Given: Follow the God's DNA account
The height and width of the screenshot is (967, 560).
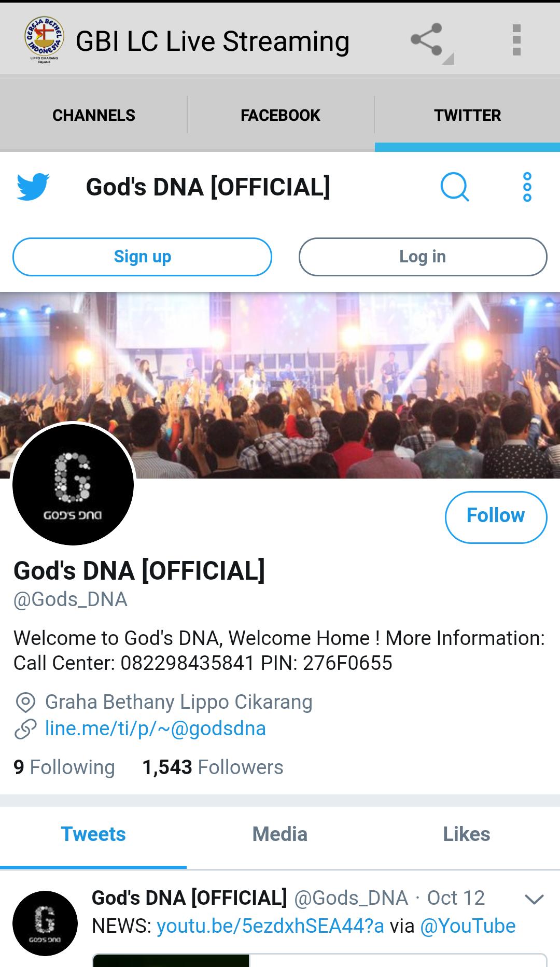Looking at the screenshot, I should [x=496, y=516].
